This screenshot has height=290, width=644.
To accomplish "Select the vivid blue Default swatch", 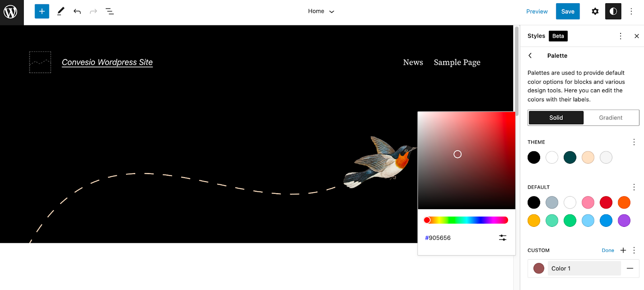I will 606,220.
